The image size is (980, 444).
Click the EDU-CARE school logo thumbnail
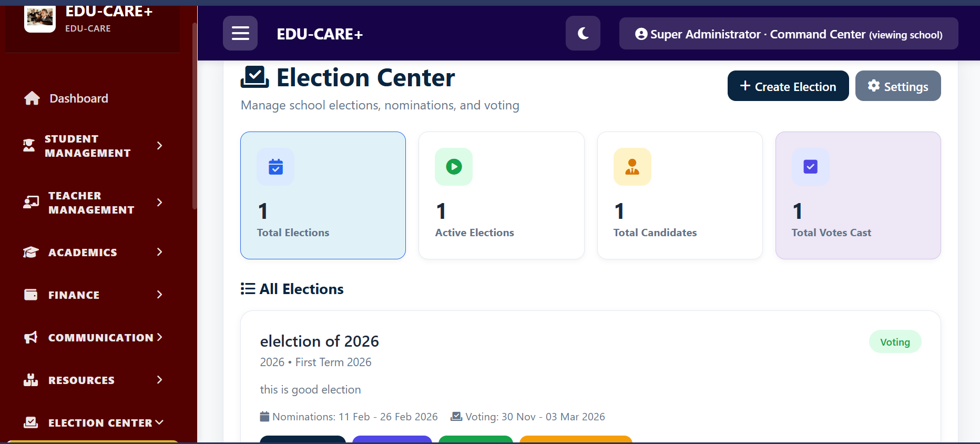click(x=40, y=18)
